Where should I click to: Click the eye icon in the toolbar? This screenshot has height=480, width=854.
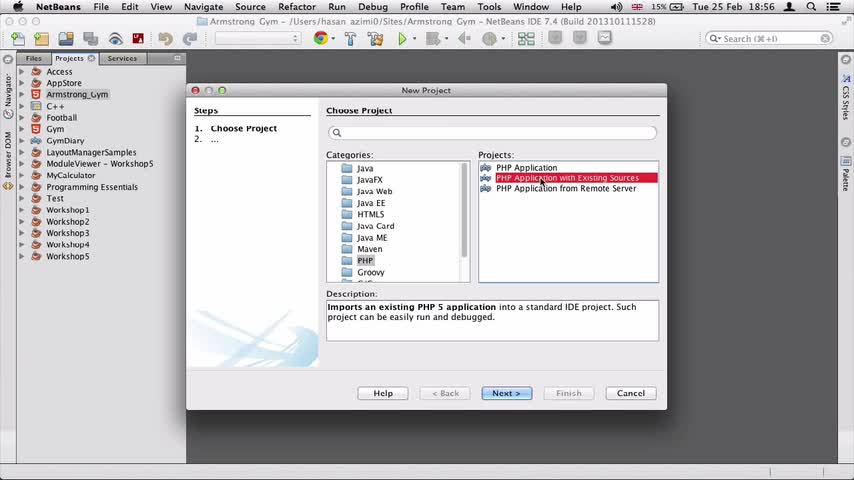115,39
